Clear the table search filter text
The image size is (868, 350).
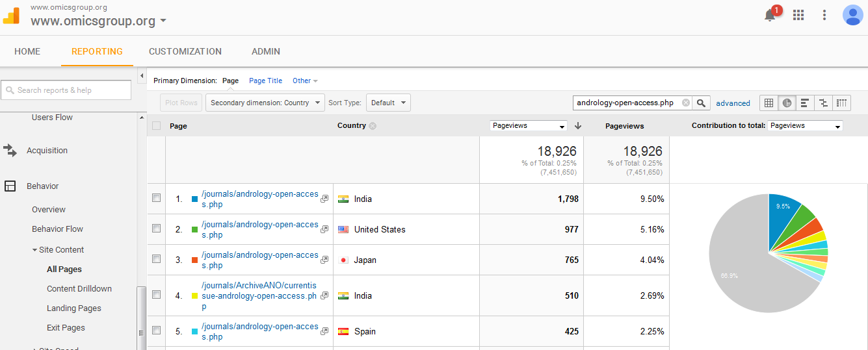[685, 103]
